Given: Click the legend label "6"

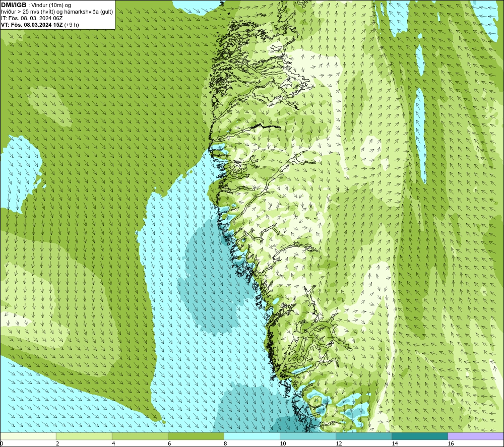Looking at the screenshot, I should click(169, 444).
